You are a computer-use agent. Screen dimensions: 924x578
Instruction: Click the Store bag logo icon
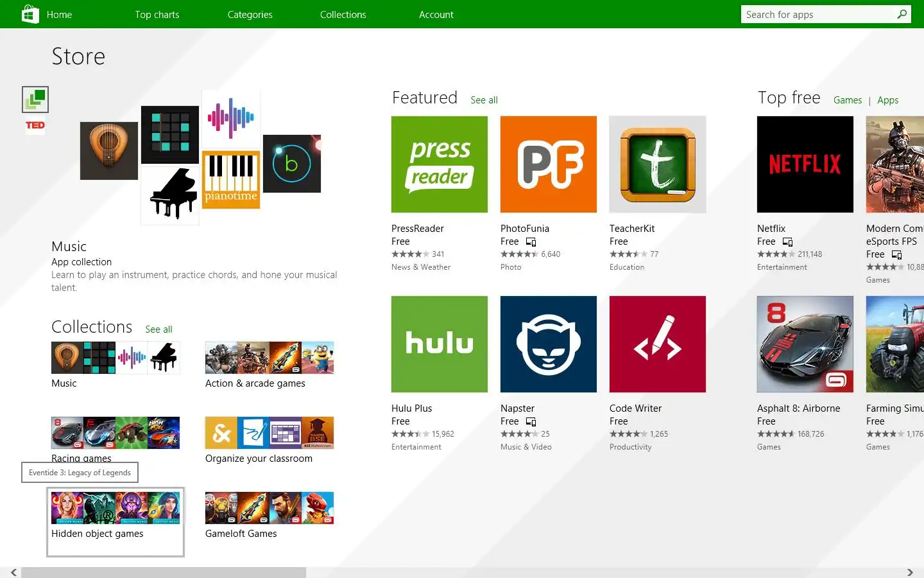click(x=30, y=13)
